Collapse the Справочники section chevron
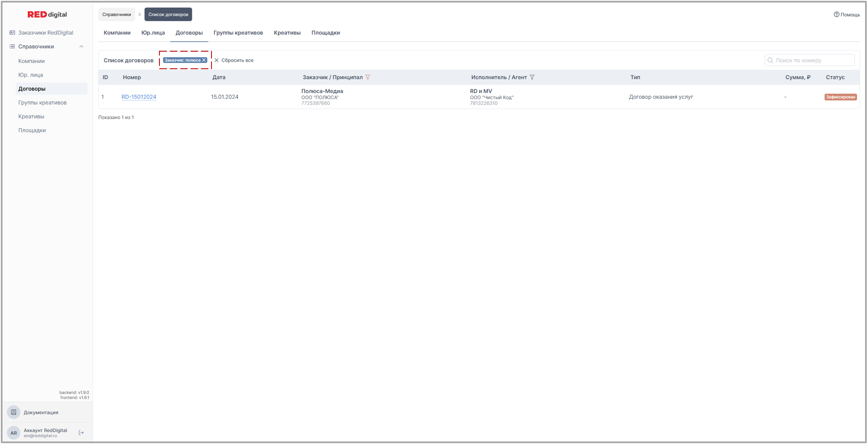 (x=82, y=47)
